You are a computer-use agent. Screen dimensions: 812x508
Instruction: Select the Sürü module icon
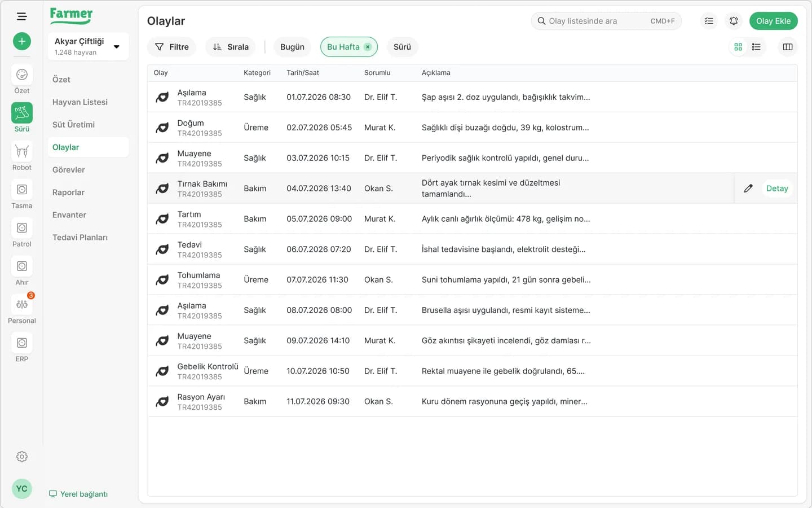pos(22,113)
